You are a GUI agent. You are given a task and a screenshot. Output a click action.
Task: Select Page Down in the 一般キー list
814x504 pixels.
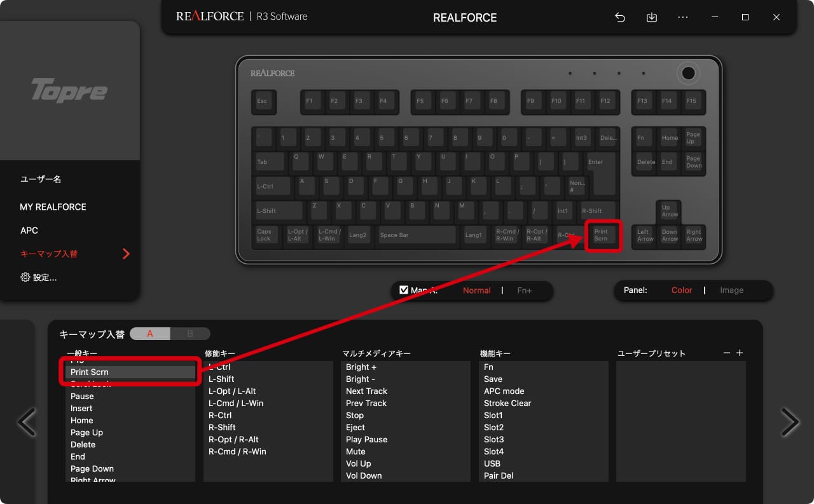(x=130, y=468)
